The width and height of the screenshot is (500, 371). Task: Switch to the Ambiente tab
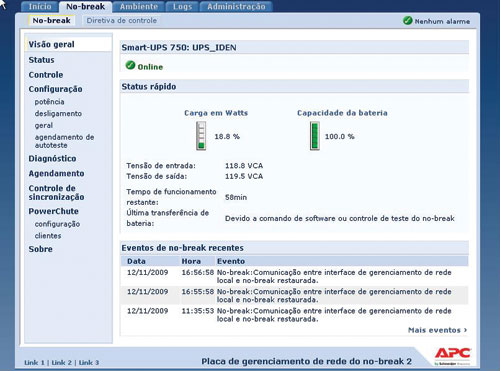coord(139,7)
